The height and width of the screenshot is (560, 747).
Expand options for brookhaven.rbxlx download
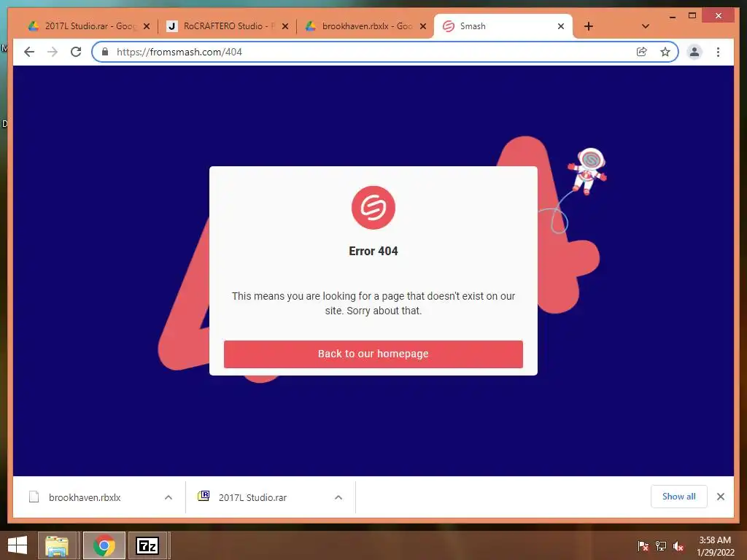[169, 497]
